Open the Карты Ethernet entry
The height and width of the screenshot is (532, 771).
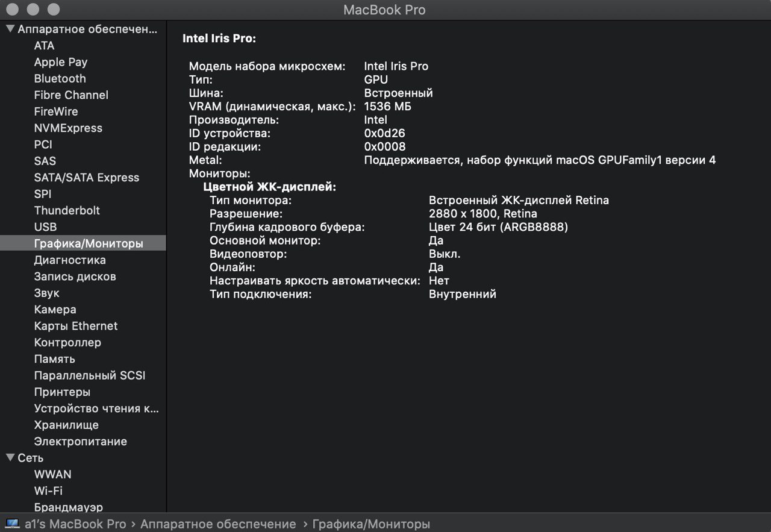(76, 326)
